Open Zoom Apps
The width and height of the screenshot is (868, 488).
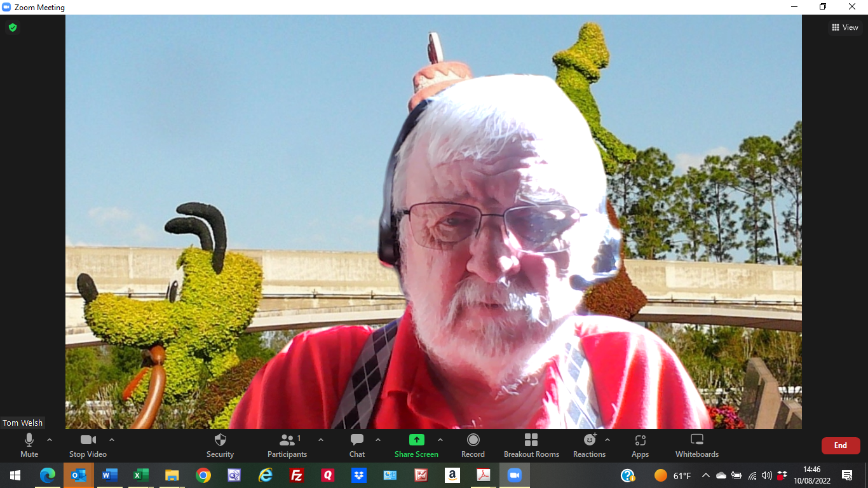640,445
